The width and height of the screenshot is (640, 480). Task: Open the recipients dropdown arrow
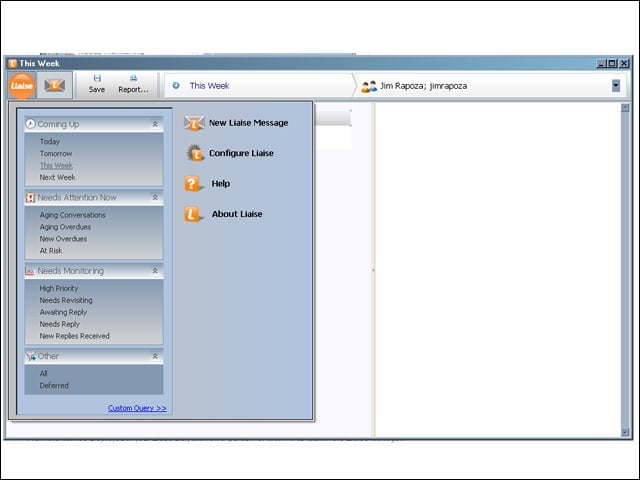pos(616,86)
